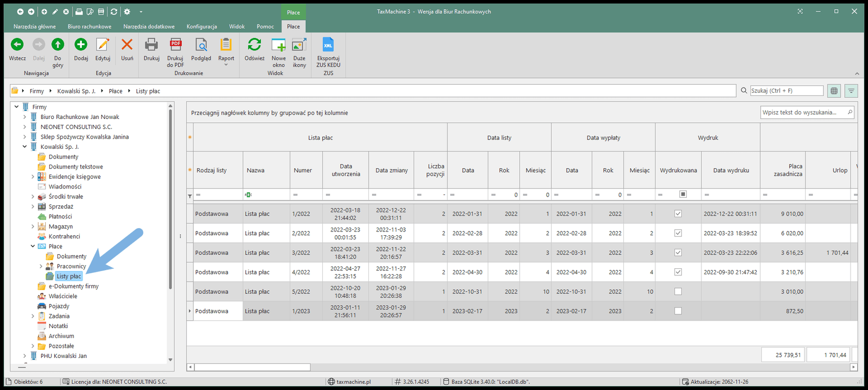Image resolution: width=868 pixels, height=390 pixels.
Task: Click the green Dodaj (add) icon
Action: point(81,45)
